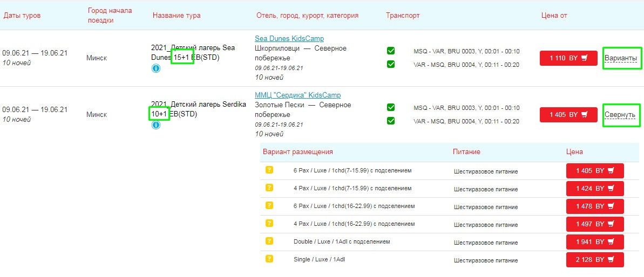This screenshot has height=277, width=644.
Task: Open info icon for Serdika tour
Action: (155, 125)
